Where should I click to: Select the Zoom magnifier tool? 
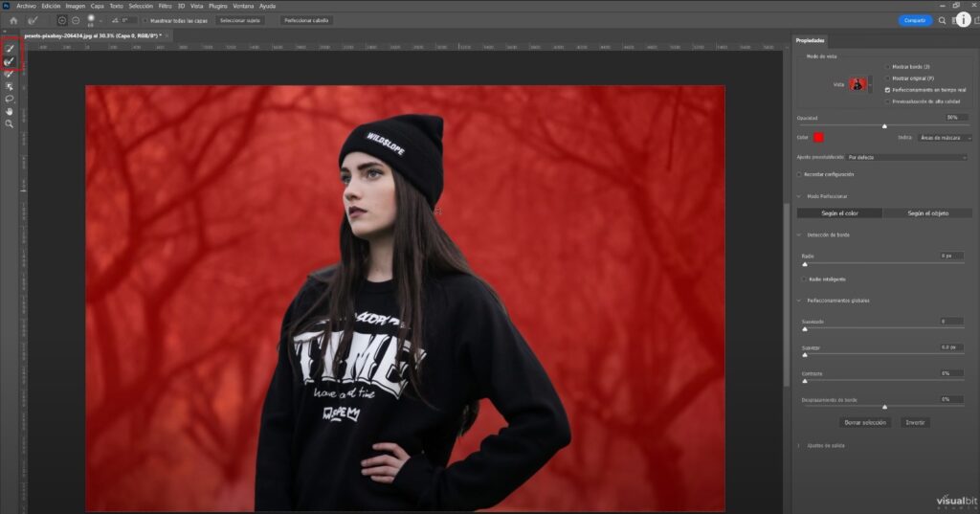10,123
